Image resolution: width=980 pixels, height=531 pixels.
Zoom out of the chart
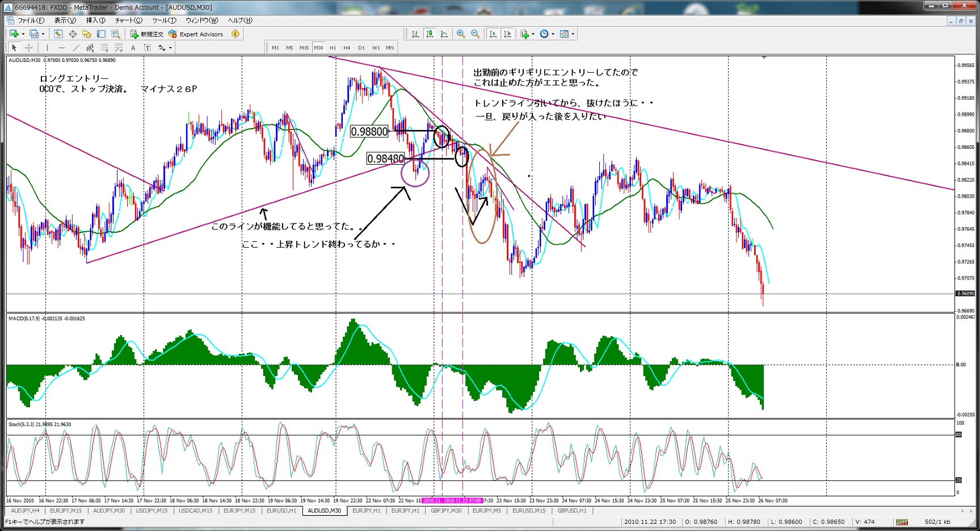click(x=476, y=34)
